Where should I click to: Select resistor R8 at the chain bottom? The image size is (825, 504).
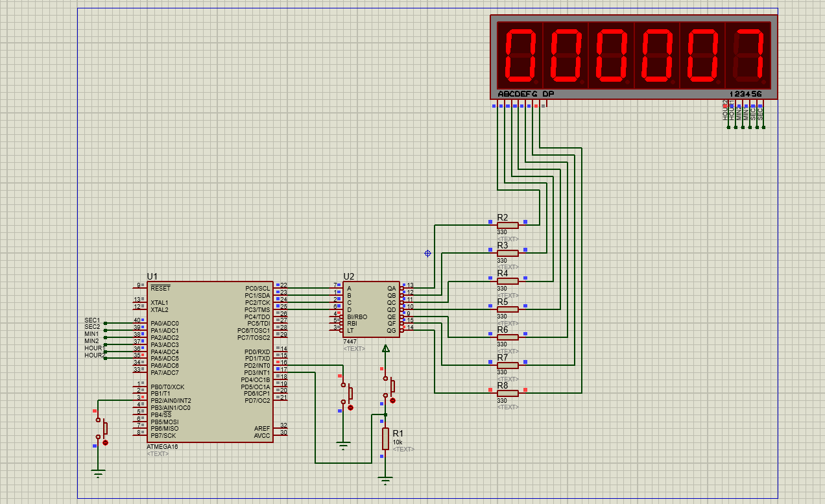pyautogui.click(x=507, y=393)
